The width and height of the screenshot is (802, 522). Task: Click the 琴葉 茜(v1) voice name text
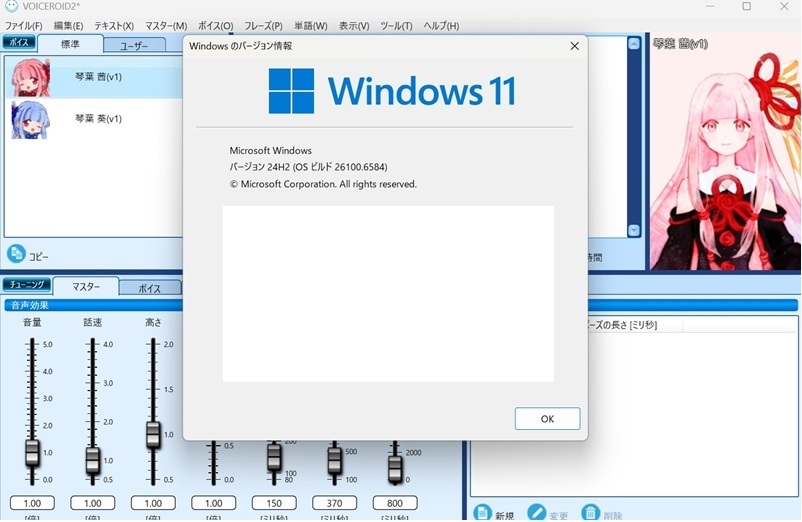[99, 77]
